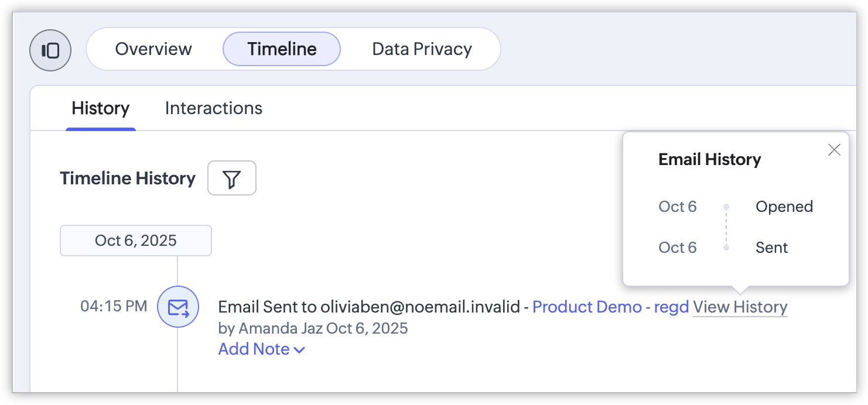Click the Email History popup title
Screen dimensions: 868x405
[710, 159]
